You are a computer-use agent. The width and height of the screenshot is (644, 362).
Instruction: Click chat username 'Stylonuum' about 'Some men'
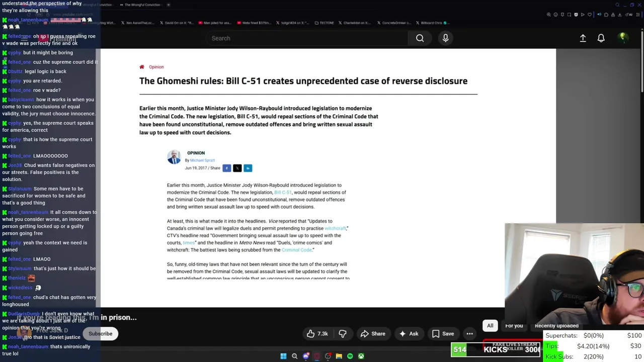coord(20,189)
